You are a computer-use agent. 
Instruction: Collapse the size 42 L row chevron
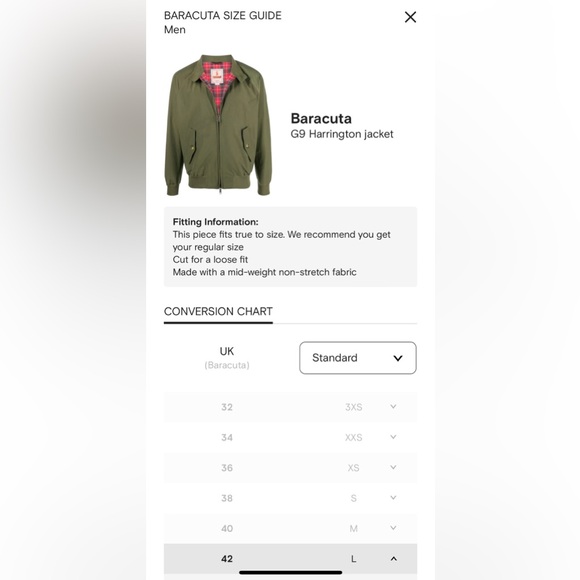click(393, 559)
